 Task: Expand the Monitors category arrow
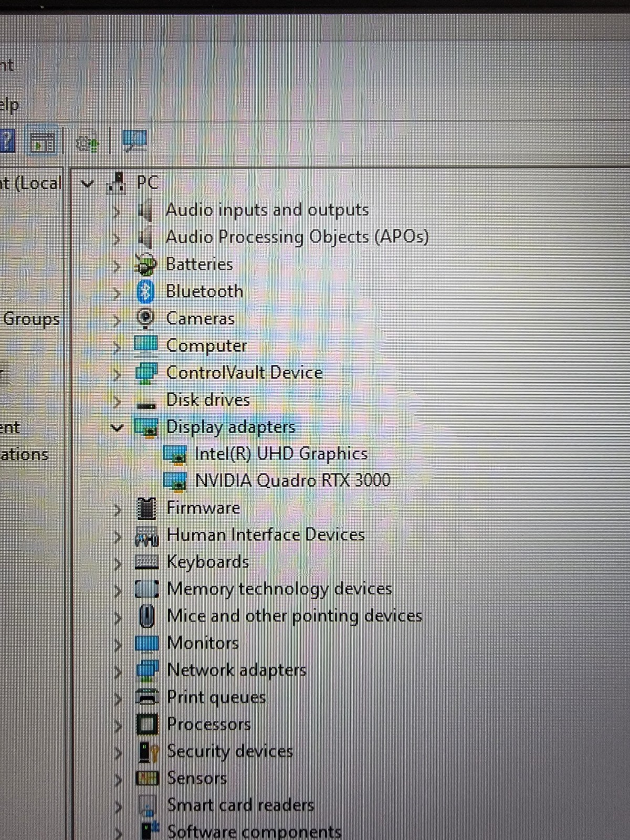pos(118,644)
